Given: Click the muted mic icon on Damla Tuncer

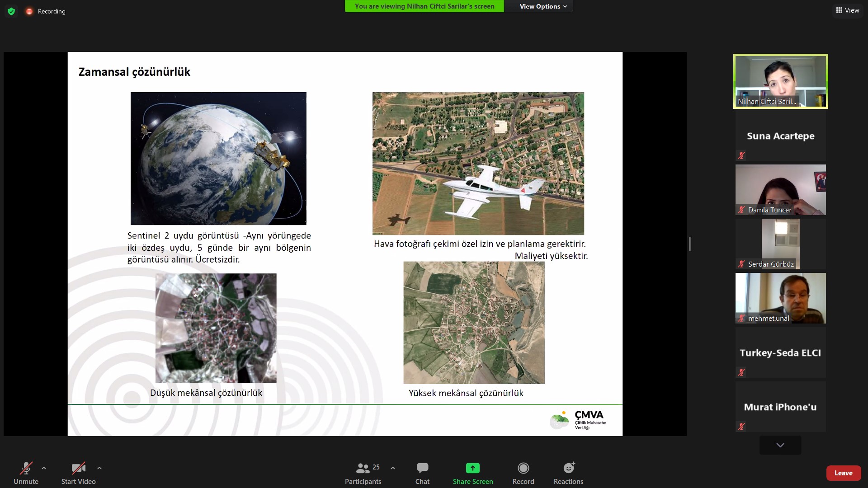Looking at the screenshot, I should pyautogui.click(x=741, y=210).
